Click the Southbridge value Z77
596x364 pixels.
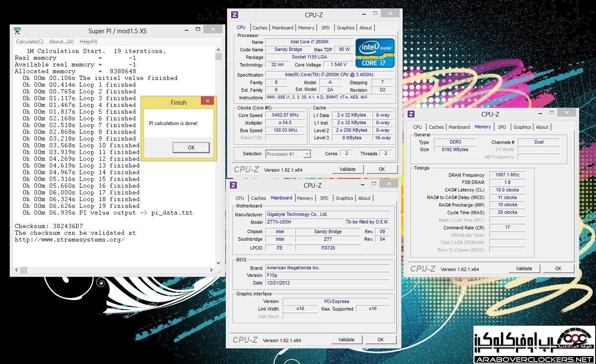click(x=328, y=239)
